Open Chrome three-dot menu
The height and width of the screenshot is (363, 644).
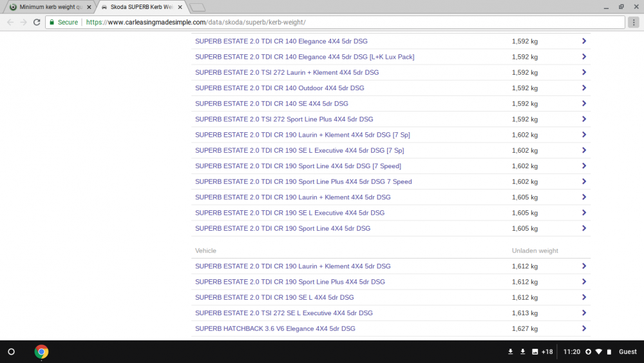633,22
